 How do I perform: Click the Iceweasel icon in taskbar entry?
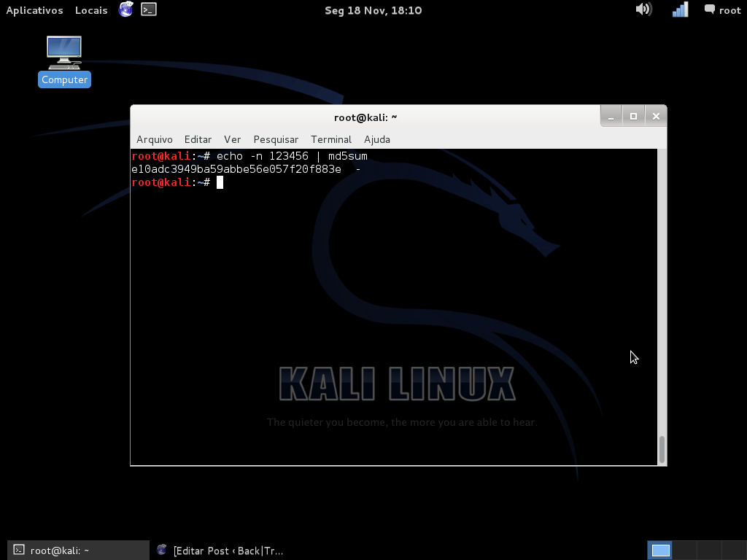pyautogui.click(x=161, y=550)
